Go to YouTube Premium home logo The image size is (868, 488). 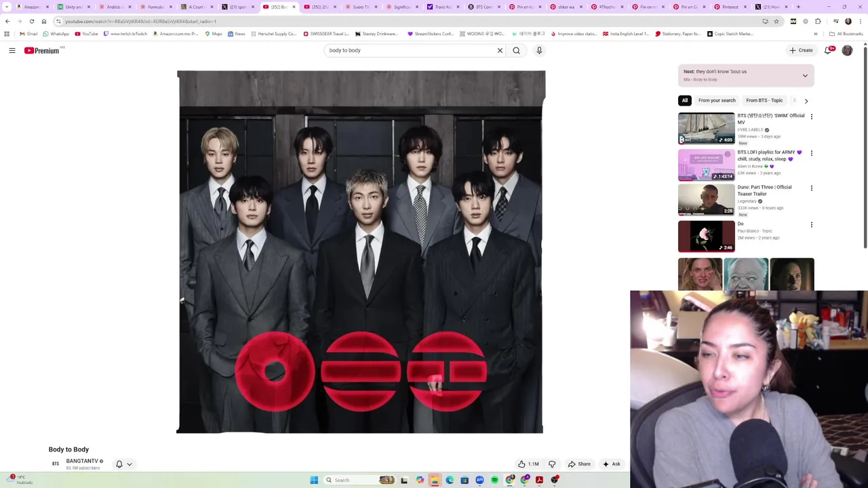42,50
